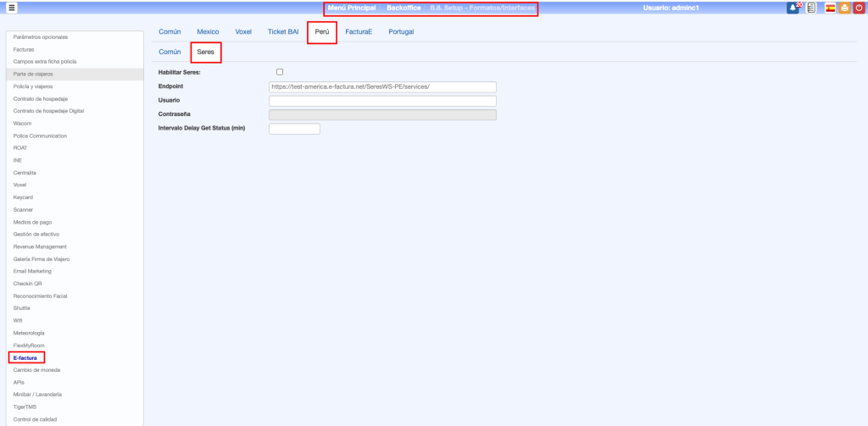Image resolution: width=868 pixels, height=426 pixels.
Task: Switch to the Mexico tab
Action: [208, 31]
